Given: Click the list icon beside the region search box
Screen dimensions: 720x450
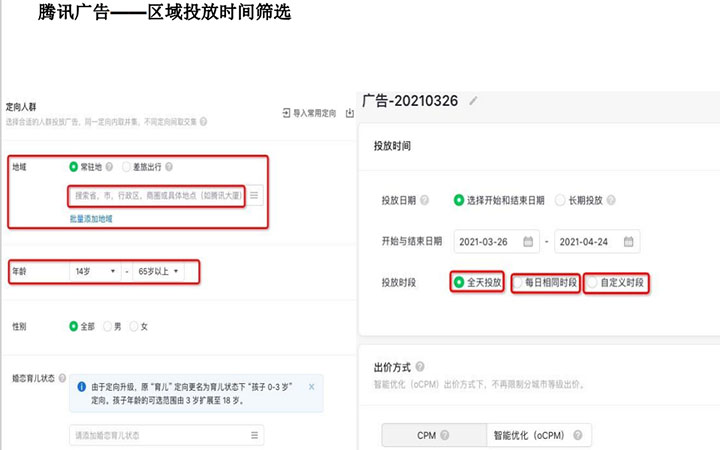Looking at the screenshot, I should click(255, 195).
